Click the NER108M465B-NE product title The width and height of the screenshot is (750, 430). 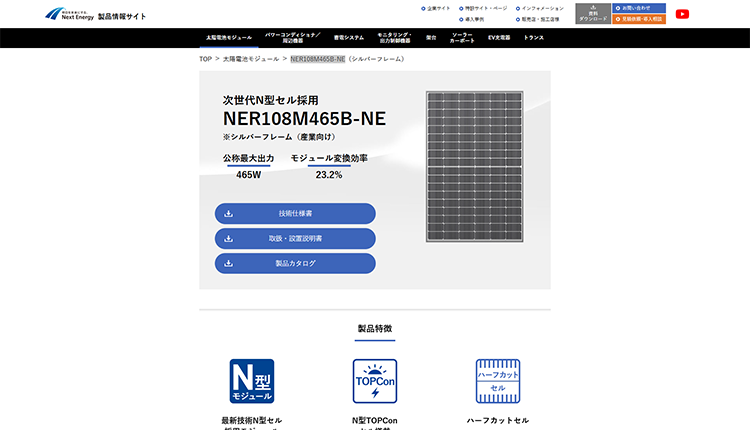coord(304,119)
